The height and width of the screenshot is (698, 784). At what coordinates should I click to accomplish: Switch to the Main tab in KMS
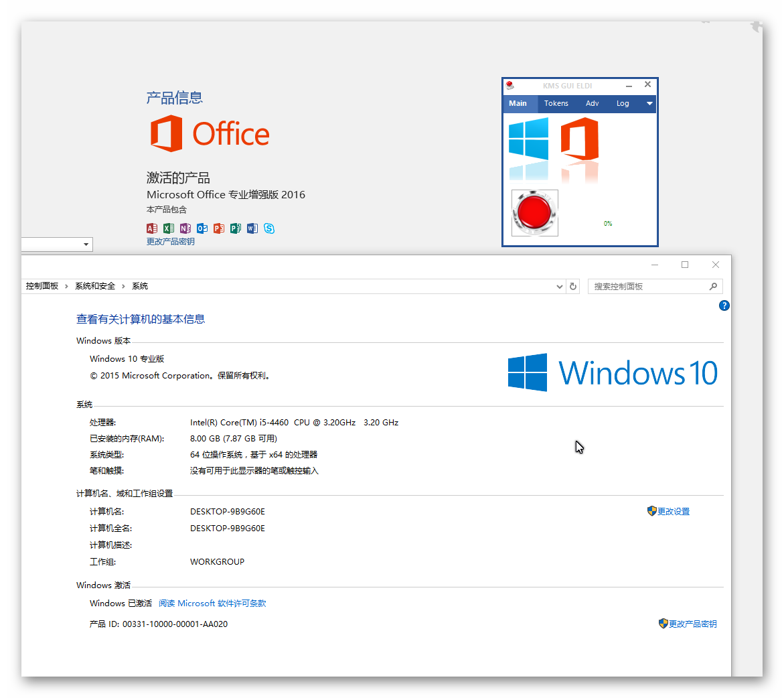pyautogui.click(x=518, y=103)
